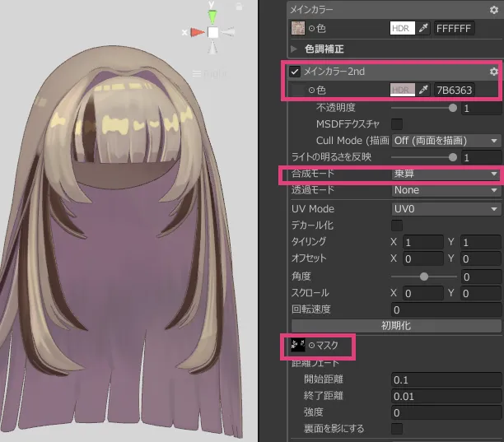Click the 回転速度 value field
Screen dimensions: 504x442
coord(446,309)
